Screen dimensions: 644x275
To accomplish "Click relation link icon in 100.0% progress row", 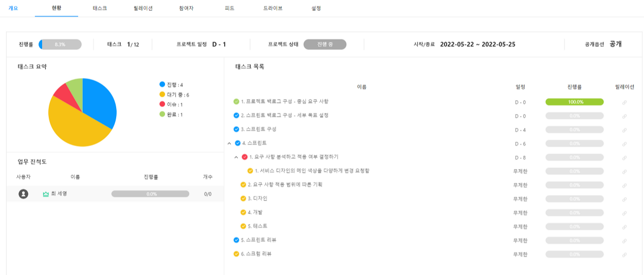I will (624, 102).
